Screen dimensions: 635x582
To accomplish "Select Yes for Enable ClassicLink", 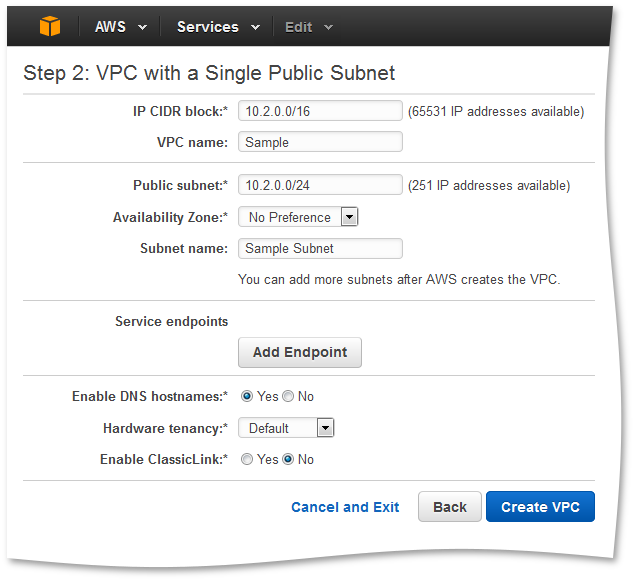I will click(247, 459).
